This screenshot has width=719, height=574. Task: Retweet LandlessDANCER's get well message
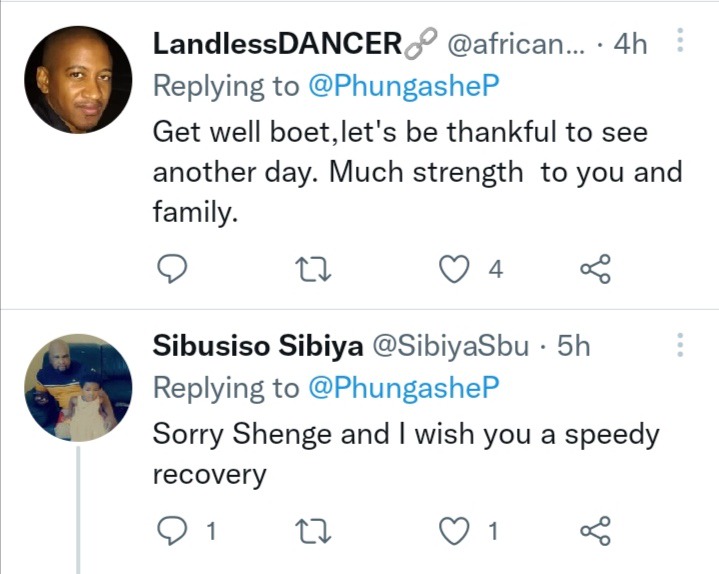coord(313,269)
